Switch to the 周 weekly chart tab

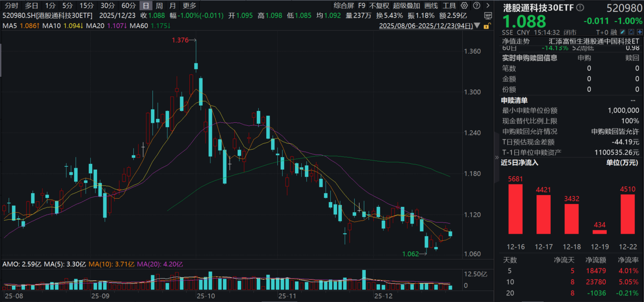(160, 6)
